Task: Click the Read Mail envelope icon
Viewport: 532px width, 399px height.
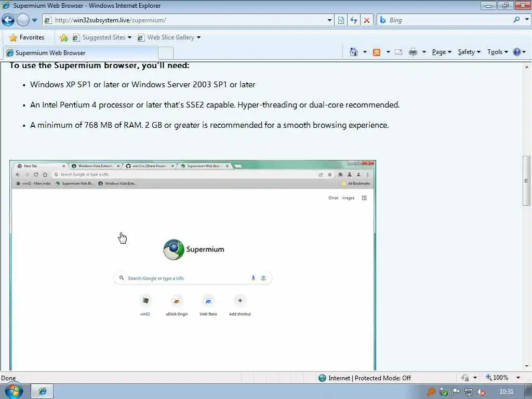Action: tap(398, 52)
